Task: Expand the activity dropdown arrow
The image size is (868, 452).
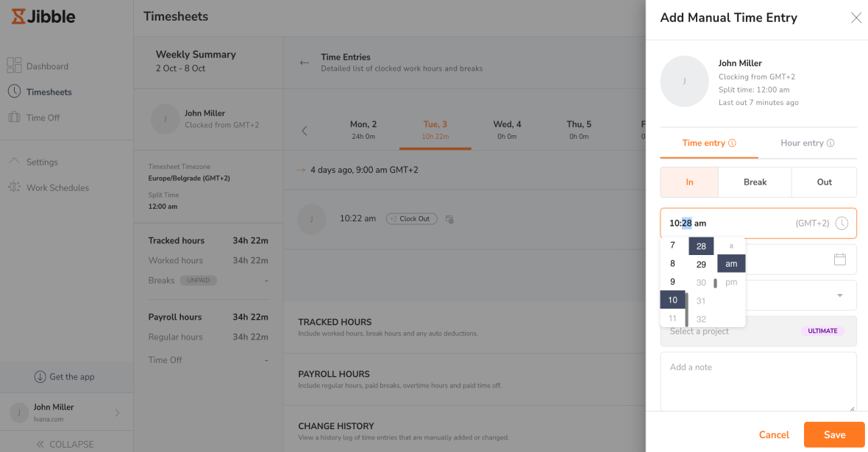Action: pyautogui.click(x=840, y=295)
